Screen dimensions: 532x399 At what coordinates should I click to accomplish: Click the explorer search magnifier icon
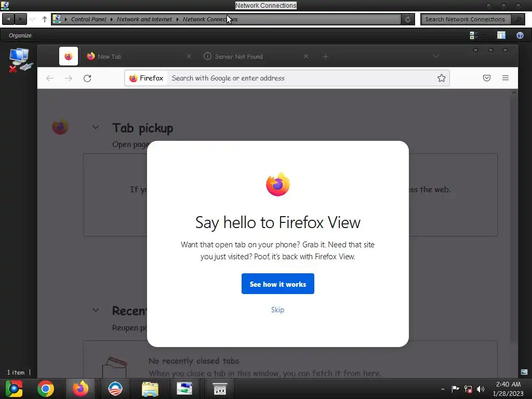coord(518,19)
